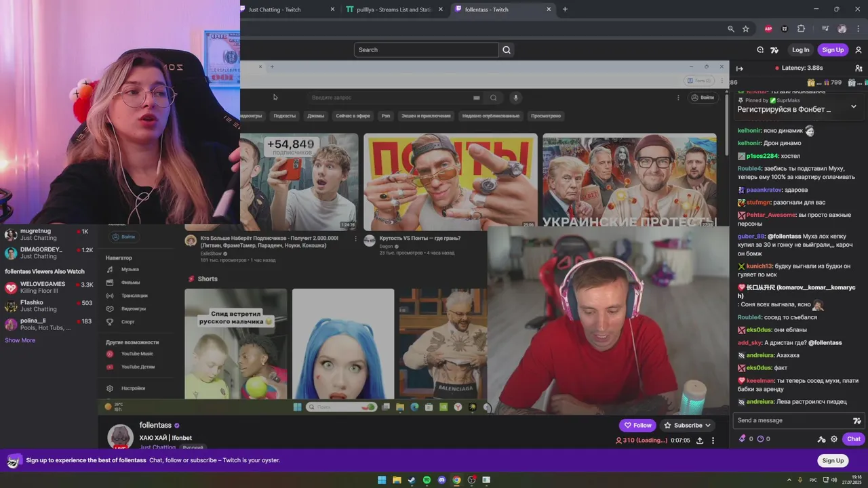Open WELOVEGAMES channel in the sidebar
868x488 pixels.
click(49, 287)
